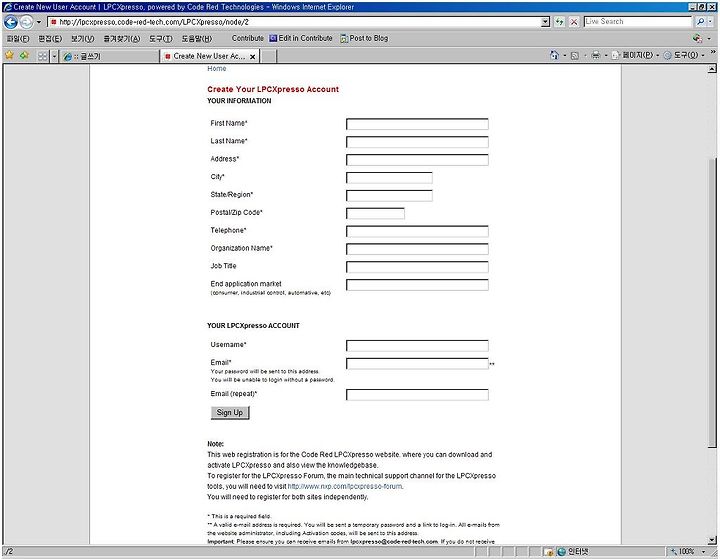Click into the Last Name field
Screen dimensions: 720x559
(x=417, y=141)
